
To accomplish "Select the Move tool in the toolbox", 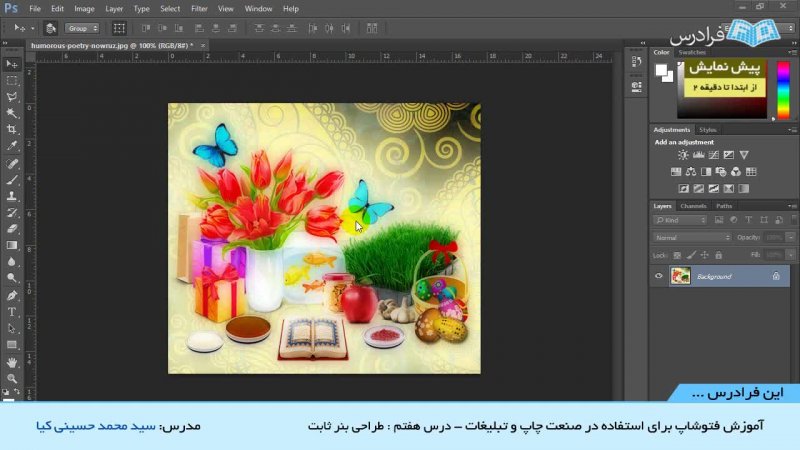I will pyautogui.click(x=12, y=62).
